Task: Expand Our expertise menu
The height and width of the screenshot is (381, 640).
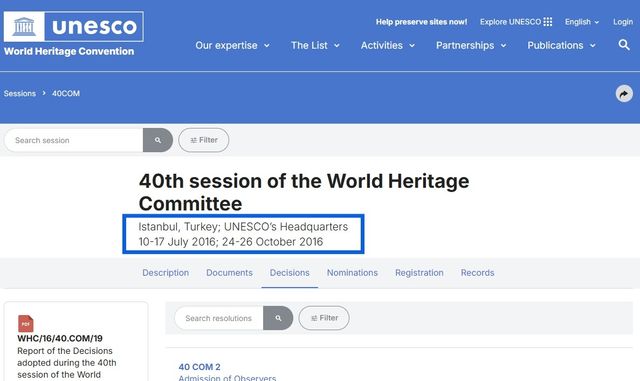Action: click(x=232, y=45)
